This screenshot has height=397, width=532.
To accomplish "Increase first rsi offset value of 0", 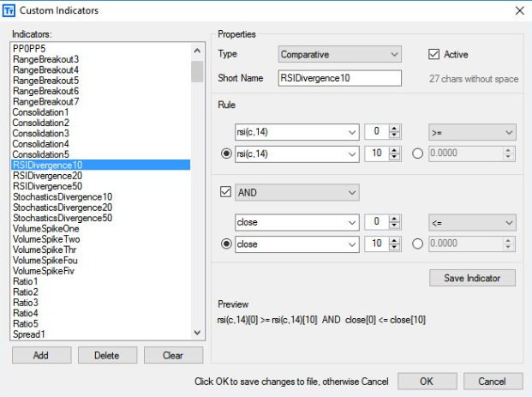I will [x=394, y=129].
